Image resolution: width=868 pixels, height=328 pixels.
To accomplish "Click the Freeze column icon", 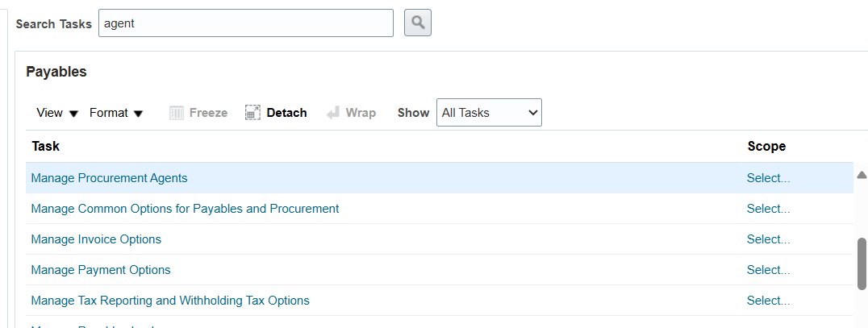I will tap(177, 113).
